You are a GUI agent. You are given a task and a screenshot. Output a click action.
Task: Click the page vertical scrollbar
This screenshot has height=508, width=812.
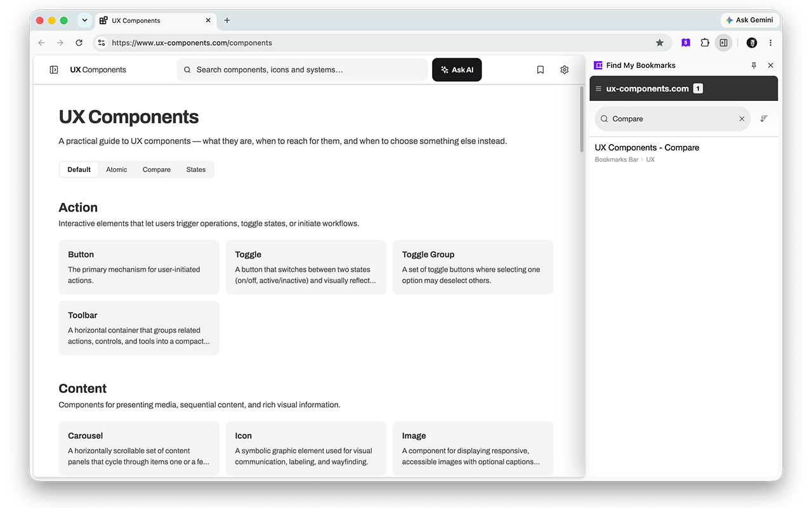pyautogui.click(x=582, y=119)
